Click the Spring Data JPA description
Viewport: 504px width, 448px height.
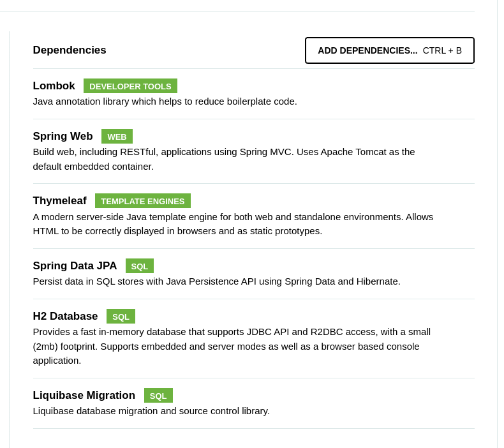(x=216, y=281)
